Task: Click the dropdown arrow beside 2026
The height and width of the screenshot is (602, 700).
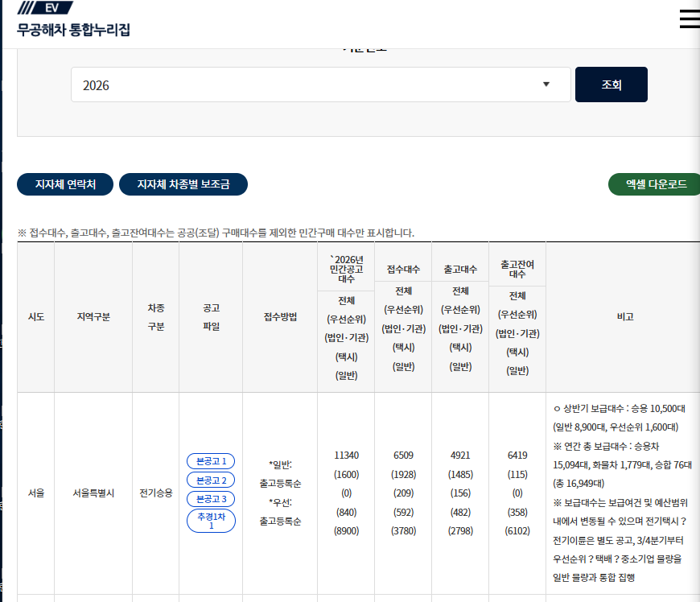Action: point(547,84)
